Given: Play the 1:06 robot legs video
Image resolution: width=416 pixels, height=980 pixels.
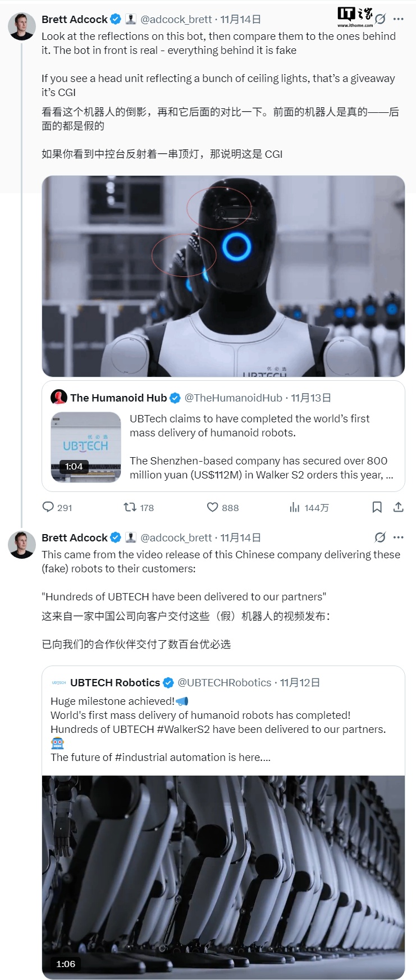Looking at the screenshot, I should (223, 877).
